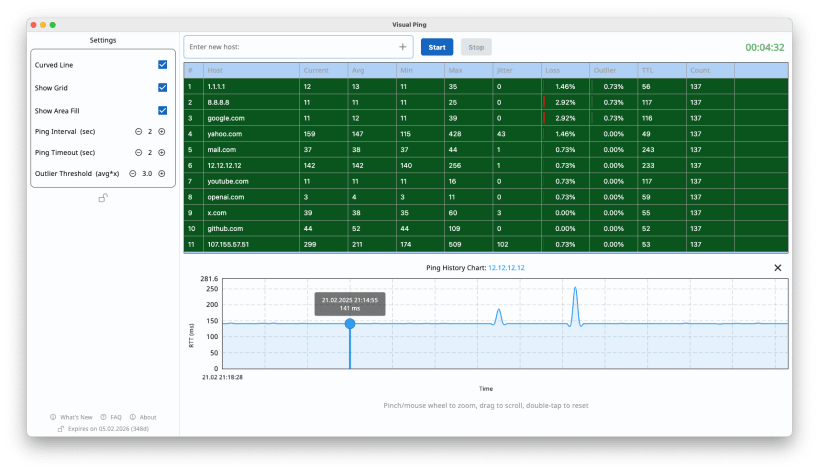This screenshot has width=819, height=472.
Task: Close the Ping History Chart
Action: click(777, 268)
